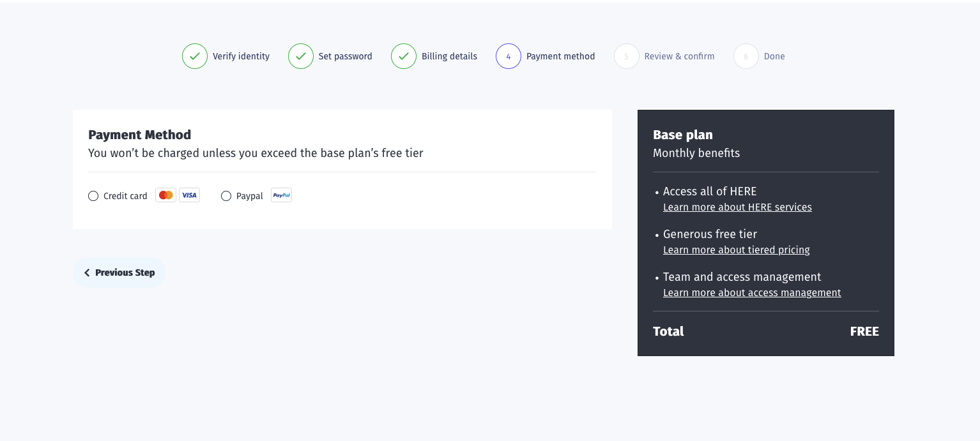This screenshot has width=980, height=441.
Task: Select the Paypal radio button
Action: tap(226, 196)
